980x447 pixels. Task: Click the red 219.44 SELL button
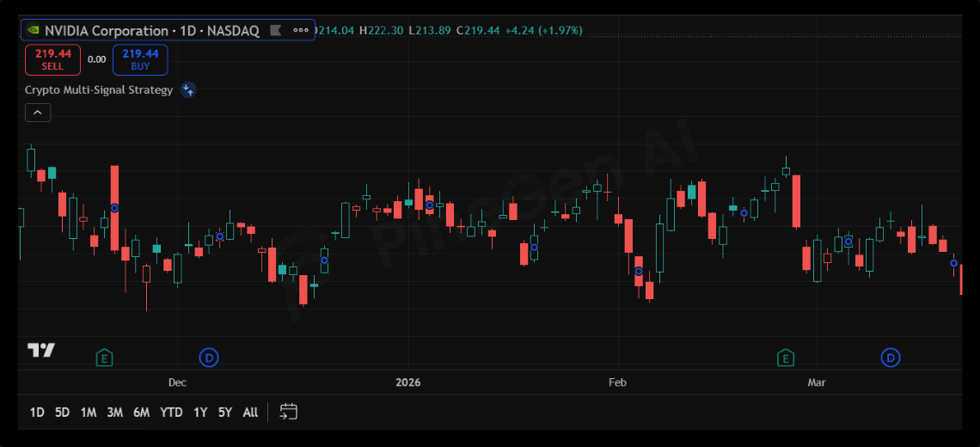click(52, 60)
